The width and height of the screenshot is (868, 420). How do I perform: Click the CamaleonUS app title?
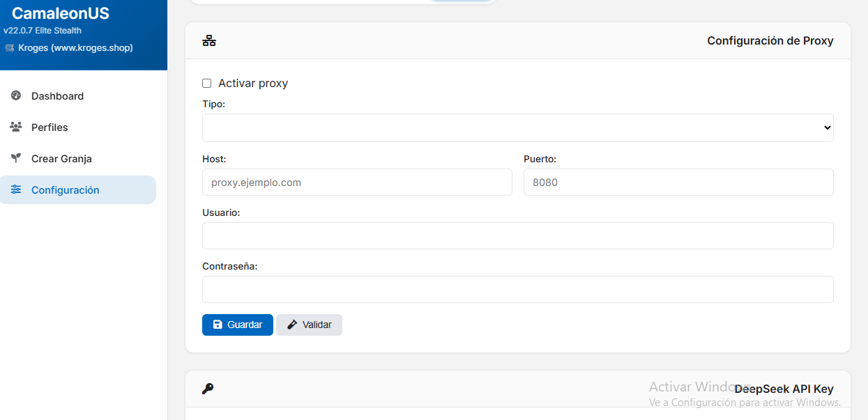[x=61, y=13]
